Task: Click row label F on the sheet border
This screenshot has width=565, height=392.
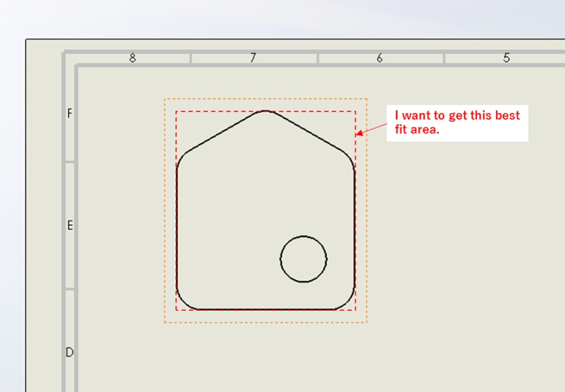Action: [x=69, y=114]
